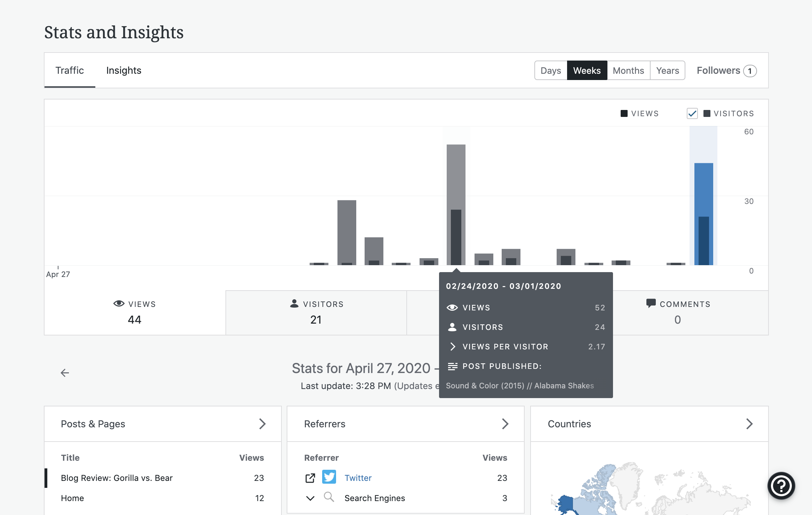Open the Twitter referrer link
Viewport: 812px width, 515px height.
coord(358,478)
